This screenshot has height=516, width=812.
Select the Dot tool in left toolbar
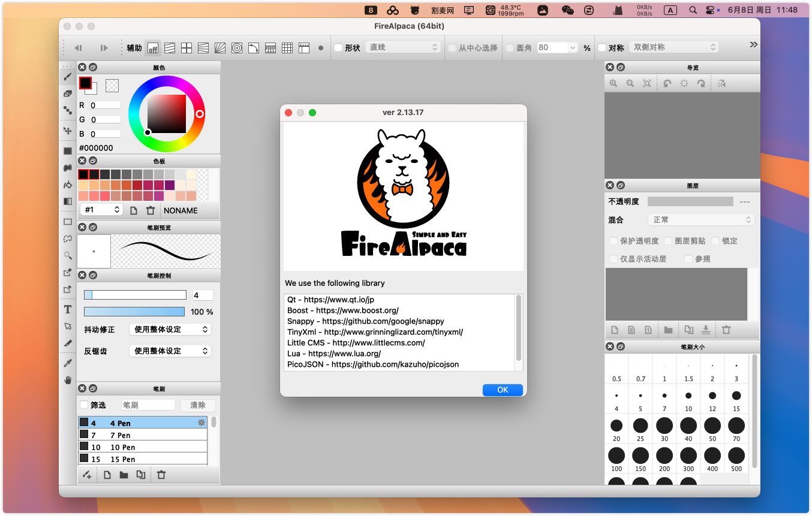(x=68, y=110)
